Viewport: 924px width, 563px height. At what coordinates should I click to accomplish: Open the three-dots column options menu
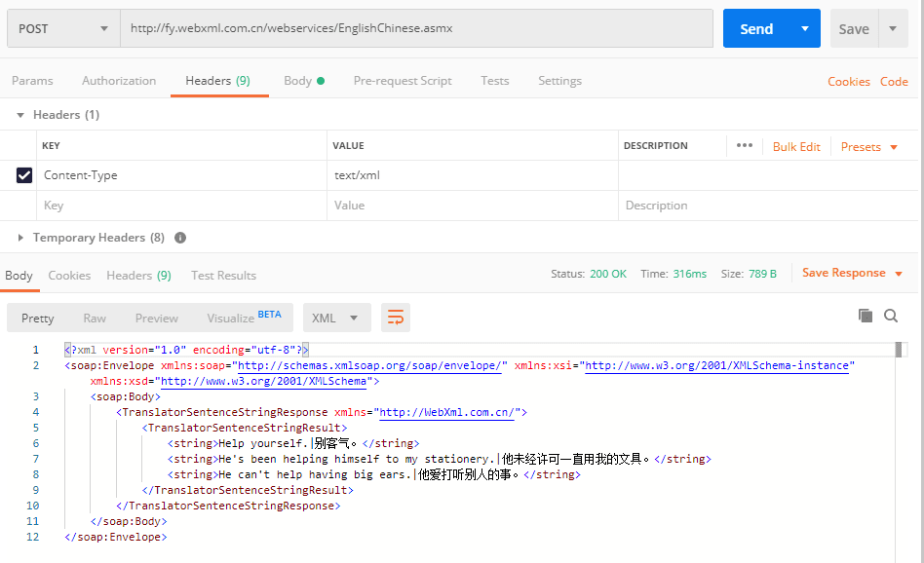click(x=745, y=145)
